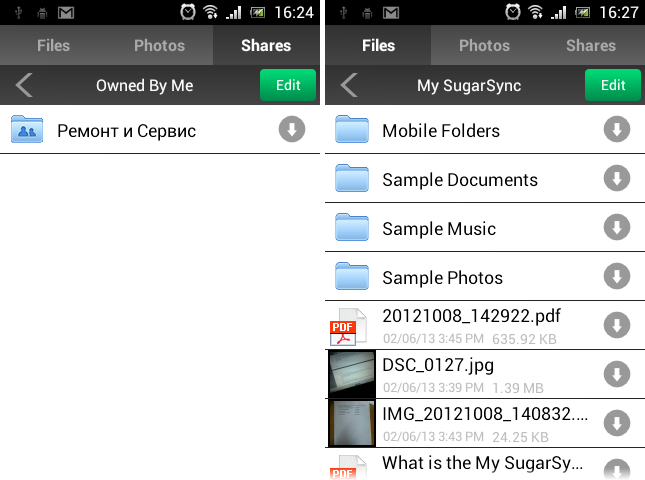
Task: Tap alarm clock icon in left status bar
Action: coord(188,12)
